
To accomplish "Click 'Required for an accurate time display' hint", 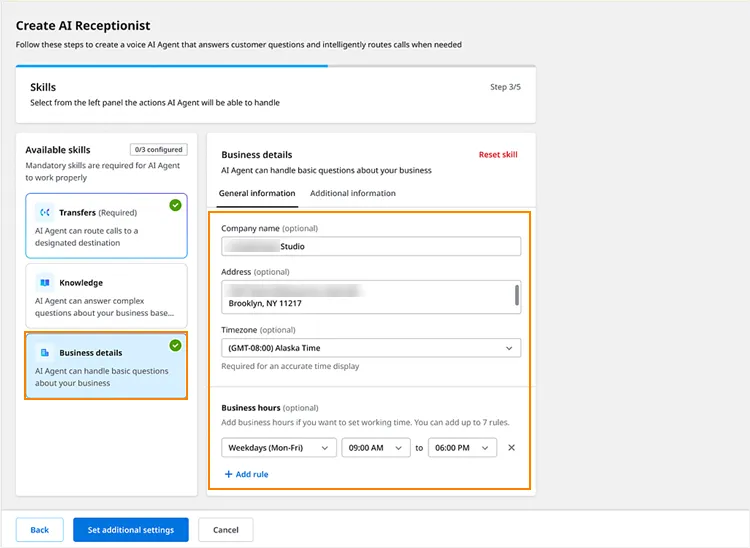I will [x=290, y=366].
